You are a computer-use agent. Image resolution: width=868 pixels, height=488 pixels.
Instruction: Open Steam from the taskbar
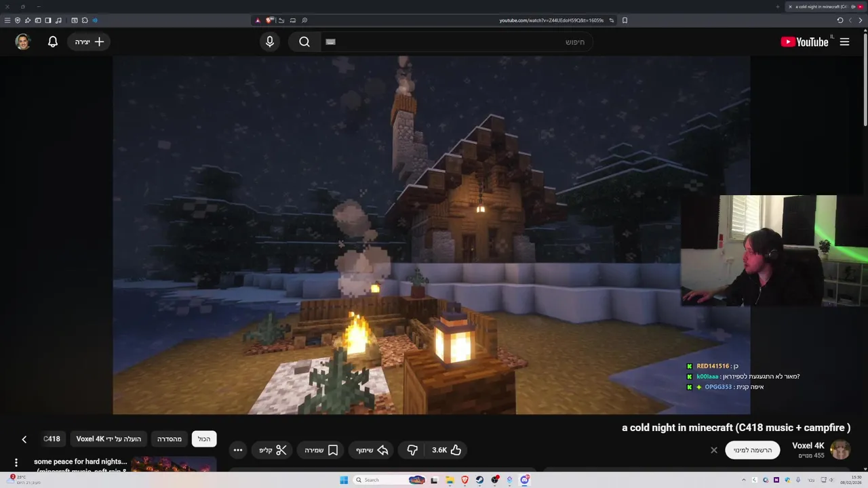coord(479,480)
